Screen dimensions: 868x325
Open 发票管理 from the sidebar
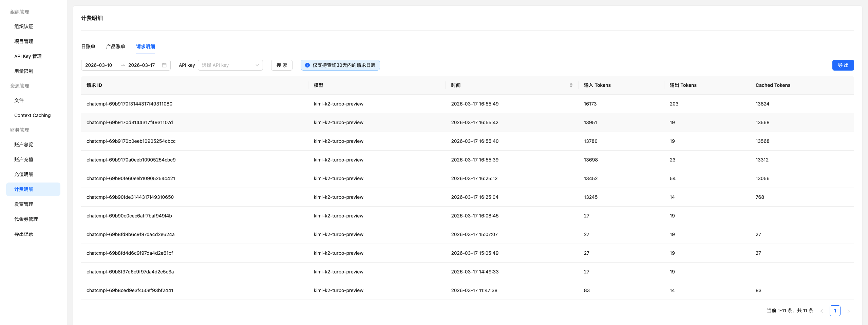tap(24, 204)
